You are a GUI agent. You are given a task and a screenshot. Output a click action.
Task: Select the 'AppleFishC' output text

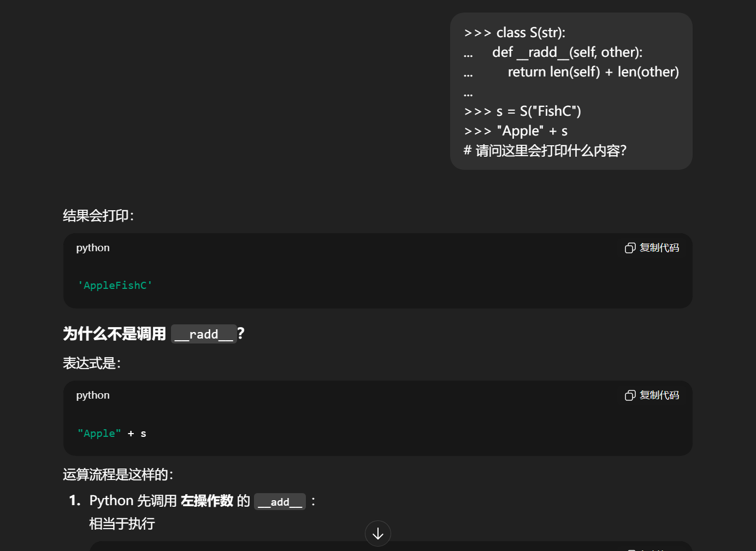[x=115, y=285]
